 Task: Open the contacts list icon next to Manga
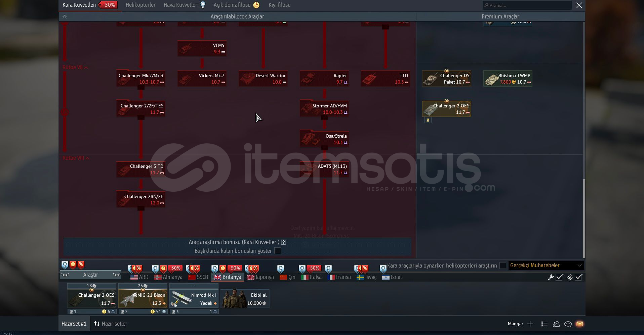545,324
